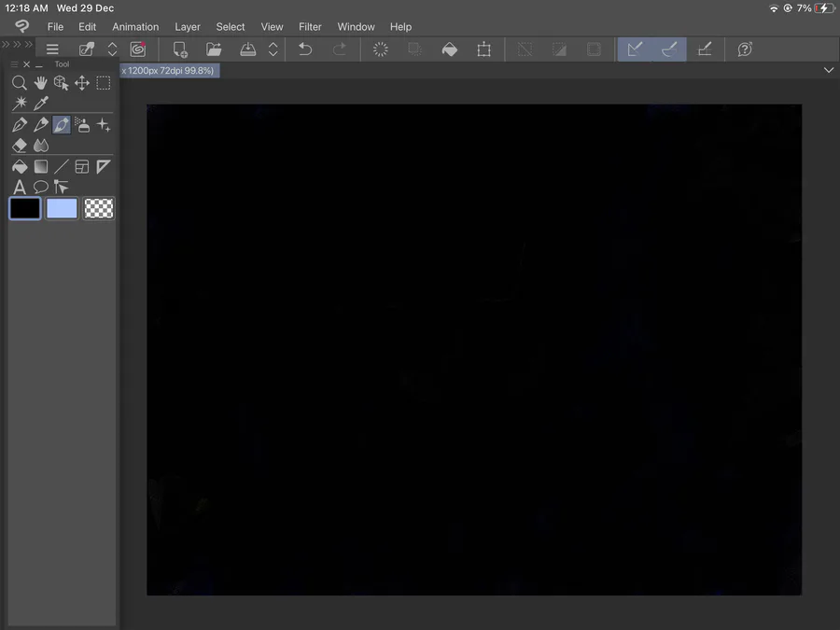This screenshot has width=840, height=630.
Task: Select the Ruler tool
Action: pos(104,167)
